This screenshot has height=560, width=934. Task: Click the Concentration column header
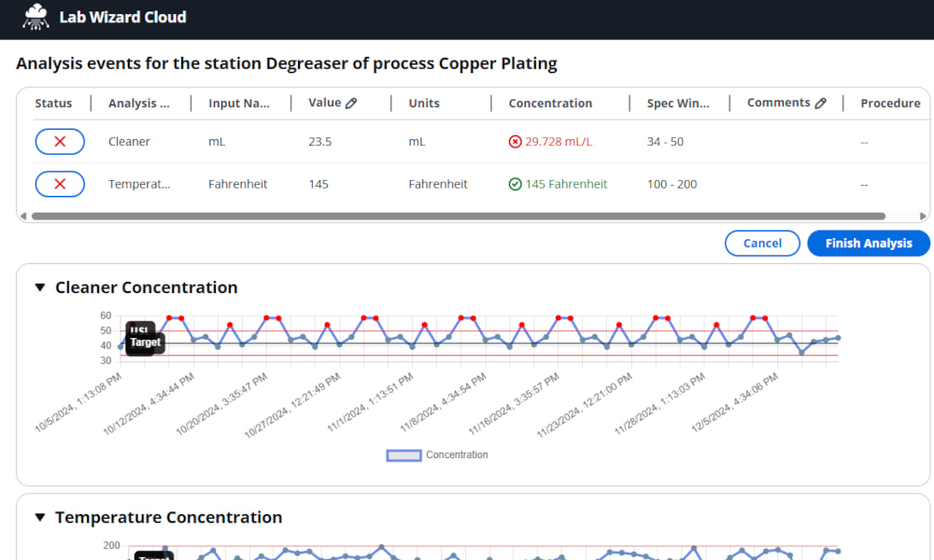click(x=550, y=104)
